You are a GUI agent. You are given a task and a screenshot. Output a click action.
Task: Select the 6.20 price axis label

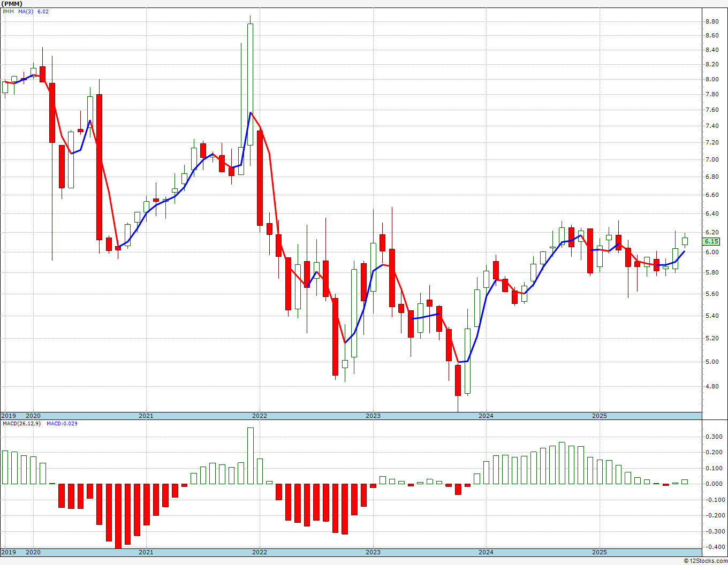pos(712,232)
